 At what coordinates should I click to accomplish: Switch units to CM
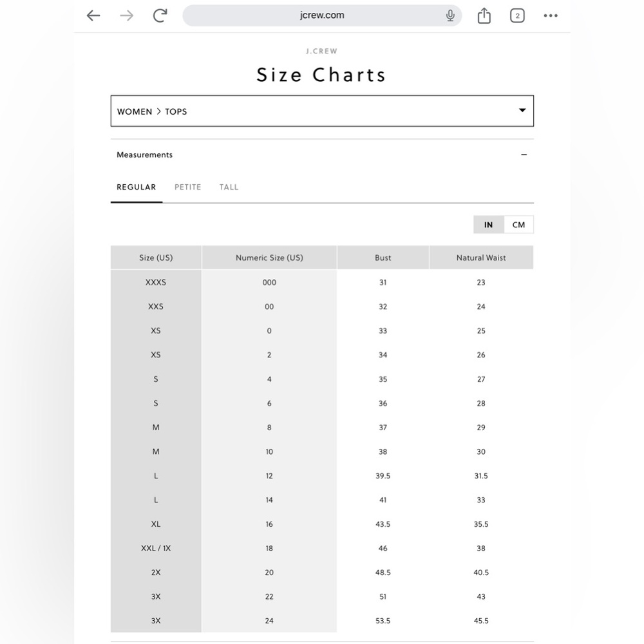click(x=518, y=225)
